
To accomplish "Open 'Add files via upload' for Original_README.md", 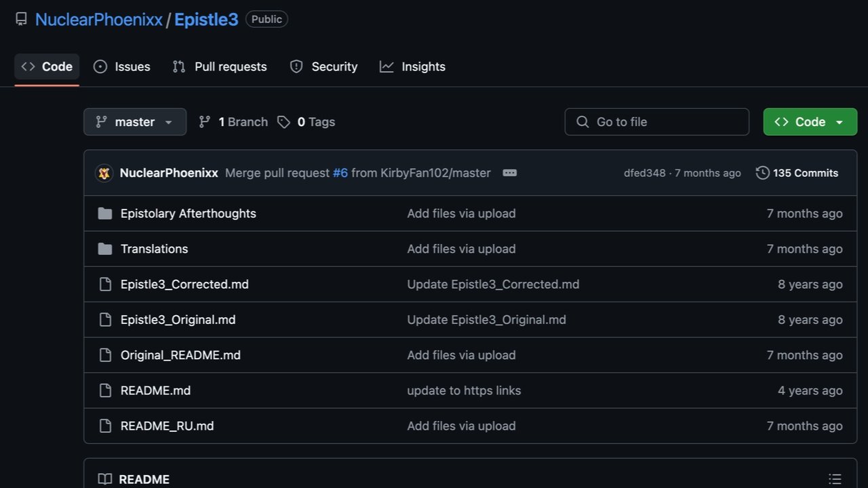I will tap(461, 355).
